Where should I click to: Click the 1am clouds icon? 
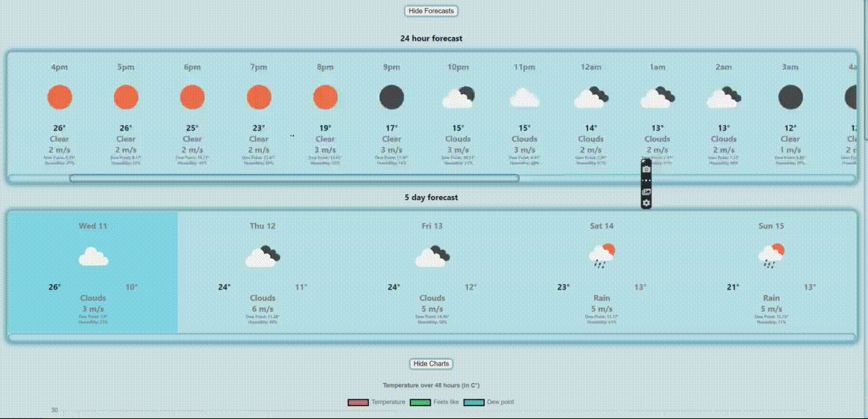point(658,97)
